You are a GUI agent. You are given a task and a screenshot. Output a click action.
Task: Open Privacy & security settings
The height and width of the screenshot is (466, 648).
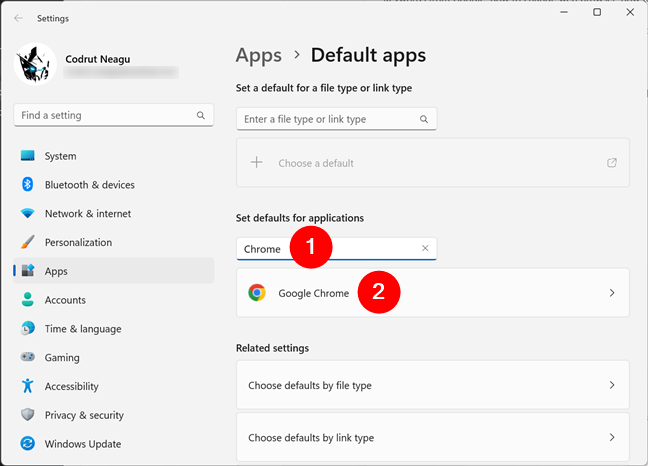point(82,415)
